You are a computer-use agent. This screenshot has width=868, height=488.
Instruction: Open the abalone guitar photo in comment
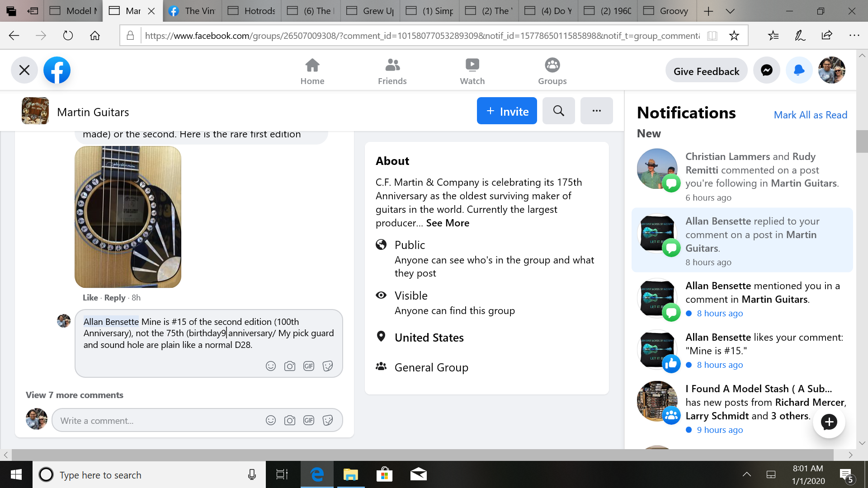click(x=128, y=217)
